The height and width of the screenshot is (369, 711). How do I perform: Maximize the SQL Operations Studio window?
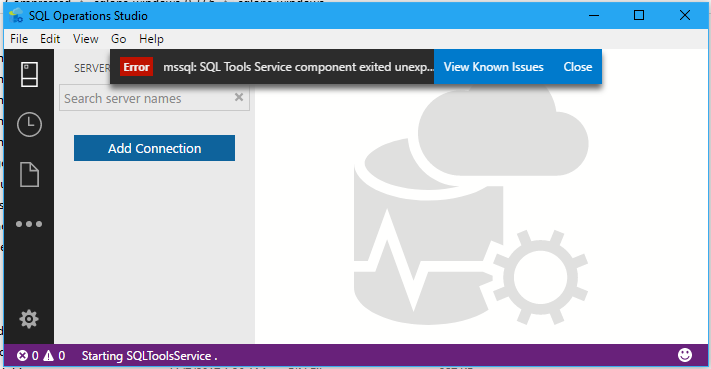click(639, 15)
